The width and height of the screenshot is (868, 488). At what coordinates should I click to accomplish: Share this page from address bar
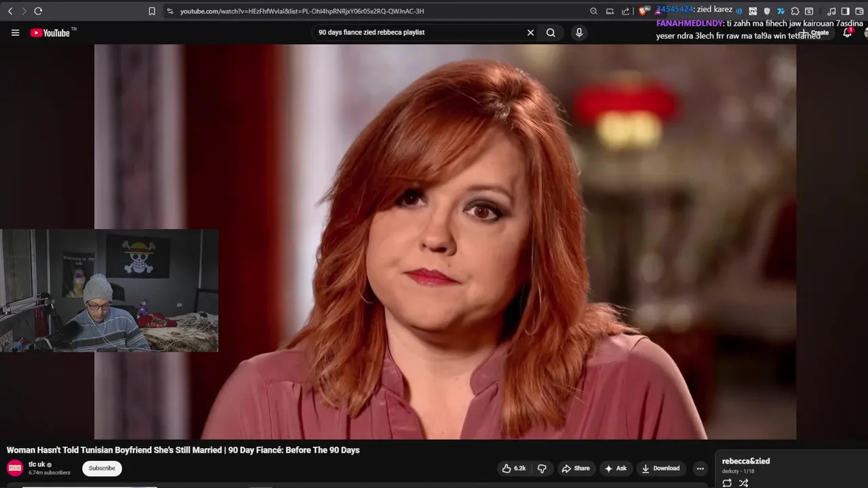[x=625, y=12]
